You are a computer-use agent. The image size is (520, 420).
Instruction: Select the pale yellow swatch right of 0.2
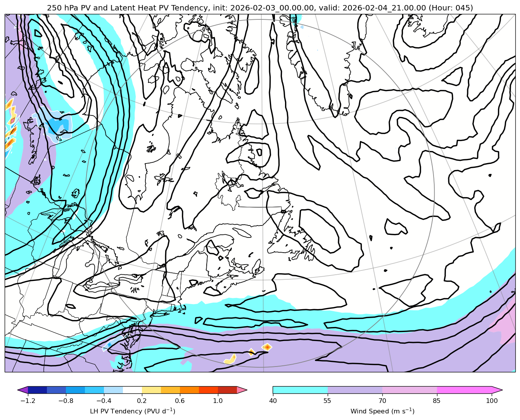(151, 390)
